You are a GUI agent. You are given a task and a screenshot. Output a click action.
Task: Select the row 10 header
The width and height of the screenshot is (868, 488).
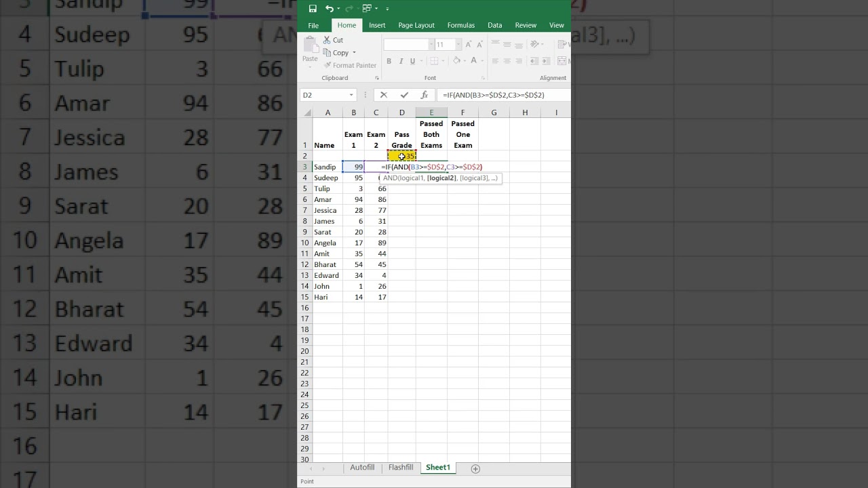coord(305,243)
